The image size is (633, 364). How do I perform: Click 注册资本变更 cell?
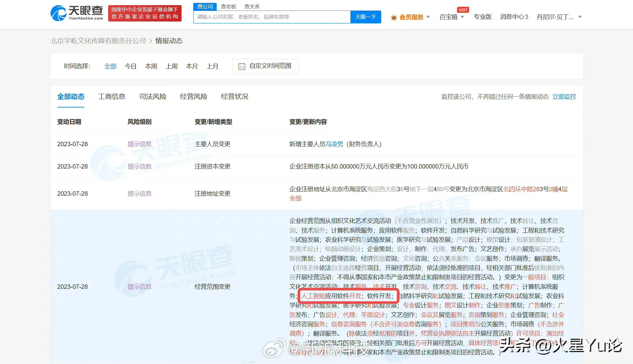(212, 167)
